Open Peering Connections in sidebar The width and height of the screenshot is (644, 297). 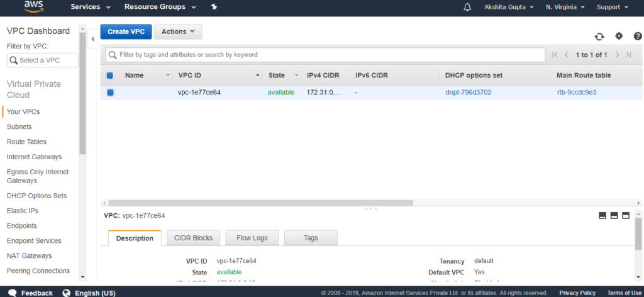(38, 271)
